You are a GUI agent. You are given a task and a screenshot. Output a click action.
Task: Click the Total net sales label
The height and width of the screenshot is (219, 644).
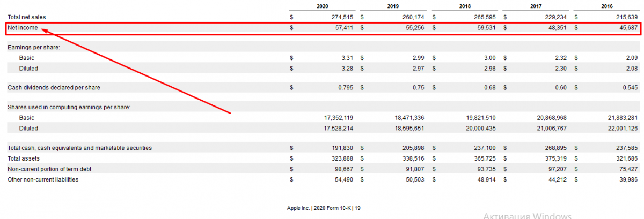click(x=27, y=17)
